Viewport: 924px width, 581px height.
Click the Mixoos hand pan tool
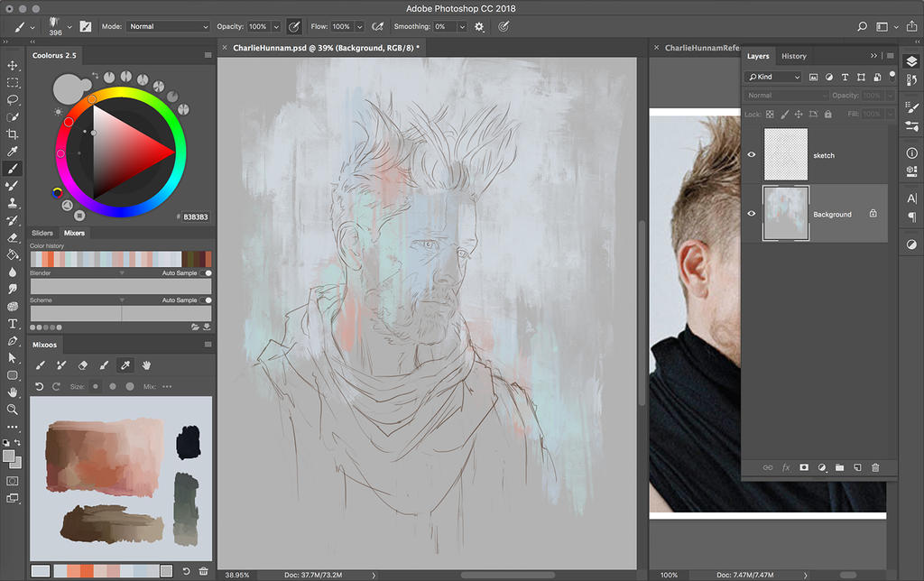point(146,365)
